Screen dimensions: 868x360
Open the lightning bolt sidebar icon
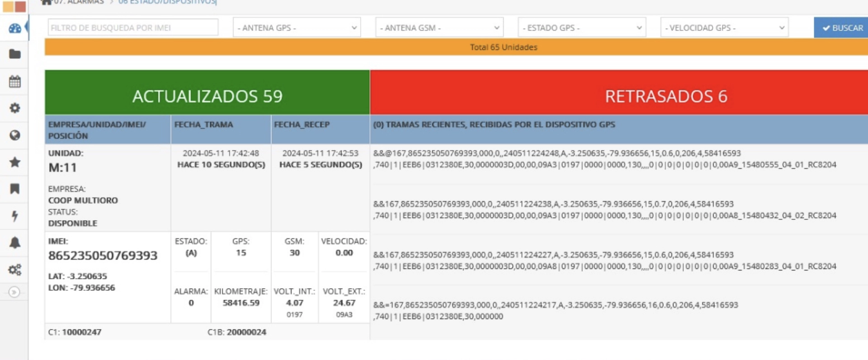point(15,215)
